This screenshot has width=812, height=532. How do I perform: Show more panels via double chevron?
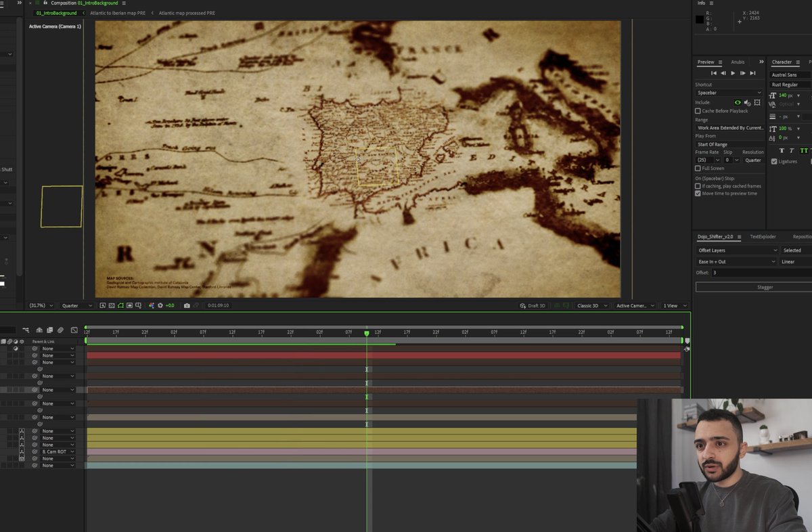(761, 62)
